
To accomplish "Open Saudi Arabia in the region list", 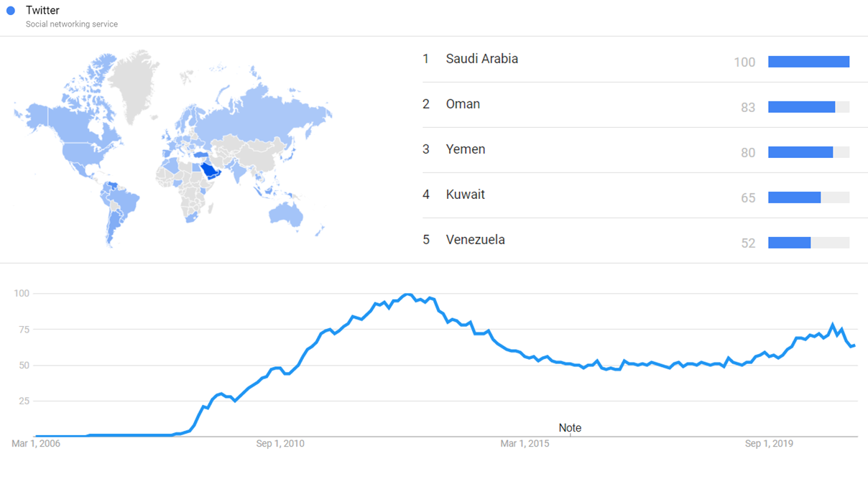I will coord(481,59).
